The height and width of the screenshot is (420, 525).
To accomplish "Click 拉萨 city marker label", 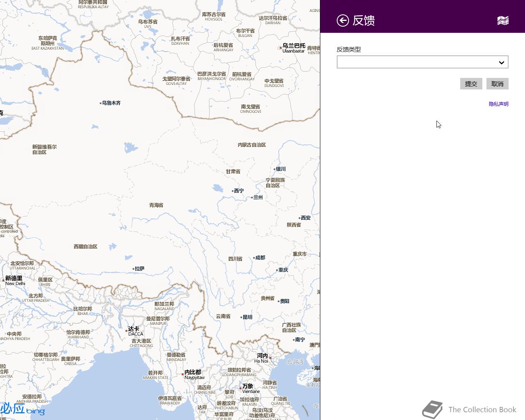I will click(x=139, y=269).
